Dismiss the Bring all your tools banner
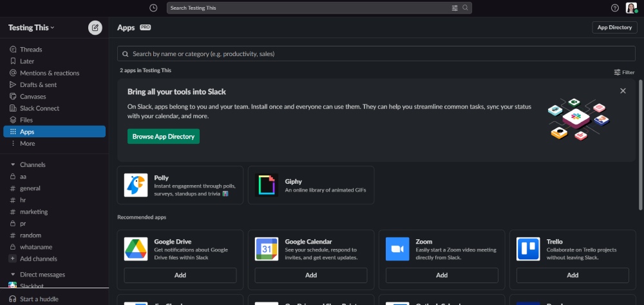644x305 pixels. click(623, 91)
